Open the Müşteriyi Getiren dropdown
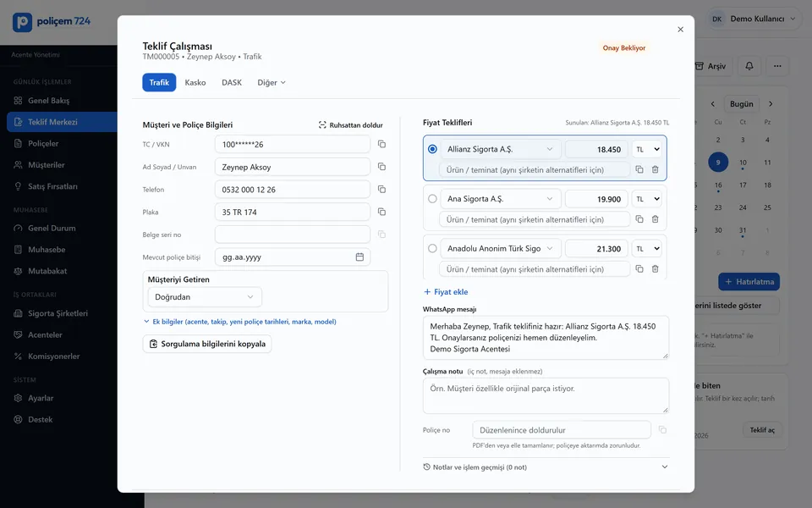 click(205, 297)
